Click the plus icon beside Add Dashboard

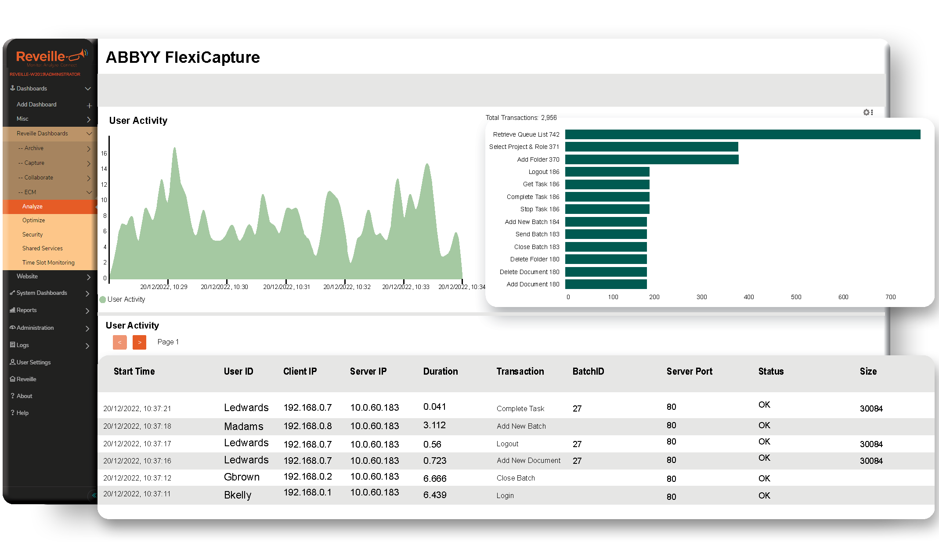[x=89, y=105]
